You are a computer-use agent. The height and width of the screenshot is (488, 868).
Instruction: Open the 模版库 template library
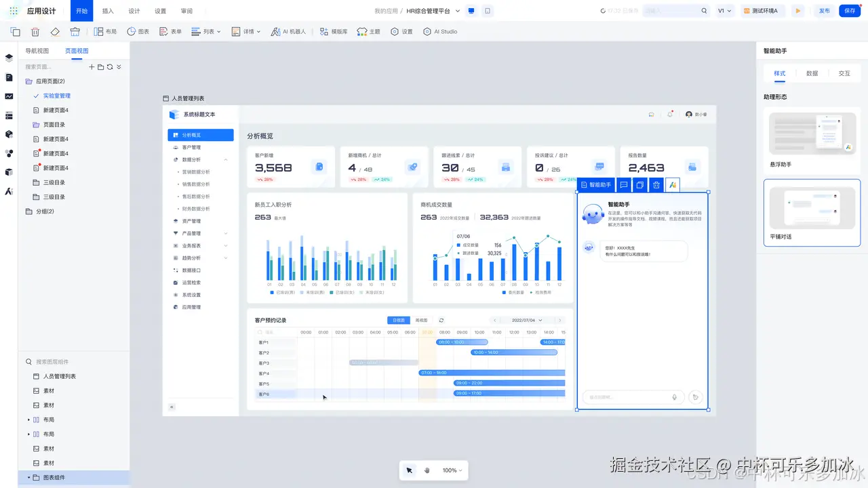(x=333, y=31)
